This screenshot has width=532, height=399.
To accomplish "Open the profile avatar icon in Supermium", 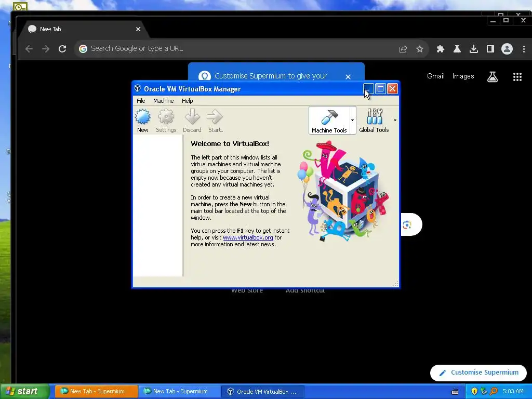I will [507, 49].
